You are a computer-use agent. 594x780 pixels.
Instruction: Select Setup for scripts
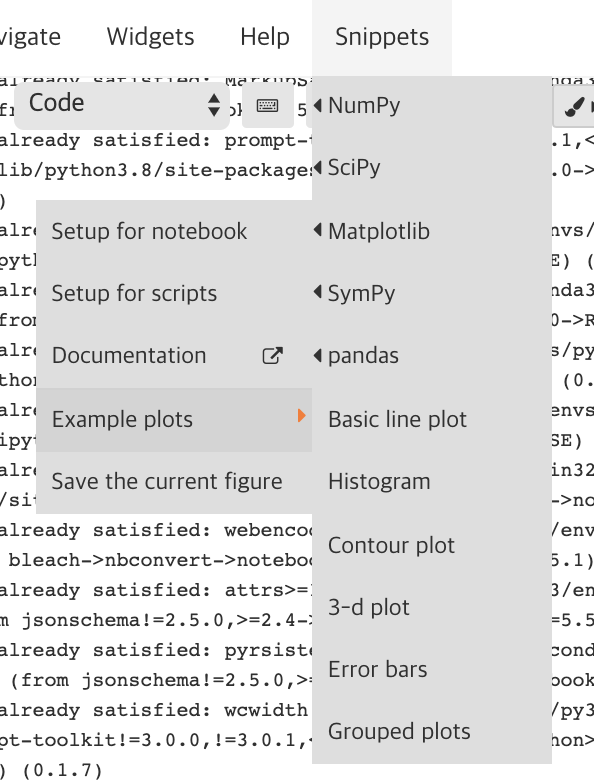coord(174,293)
